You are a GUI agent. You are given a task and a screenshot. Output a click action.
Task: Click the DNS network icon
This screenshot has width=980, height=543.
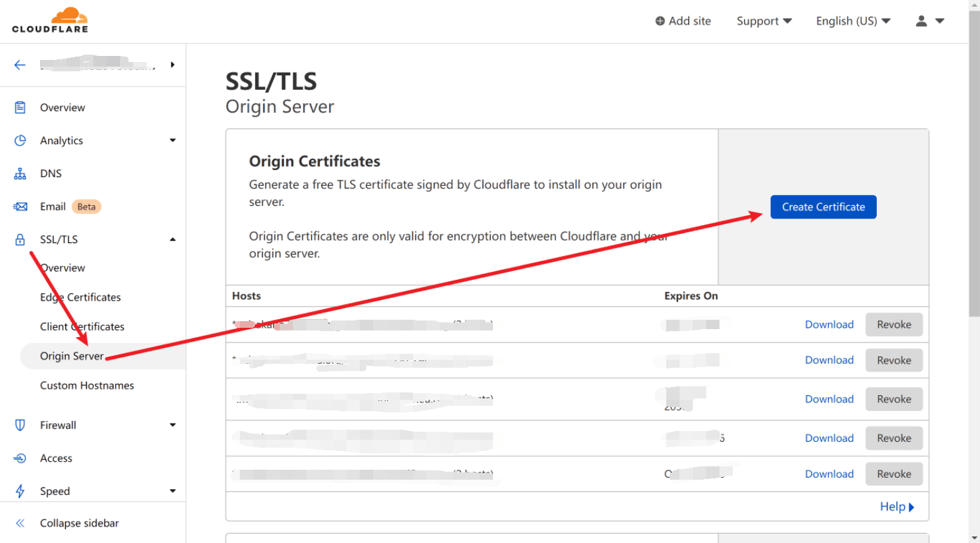[20, 174]
